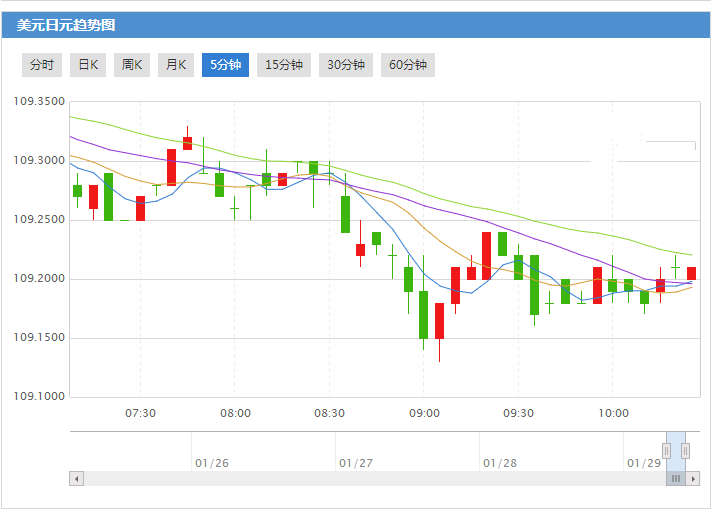This screenshot has width=723, height=516.
Task: Open the 周K weekly chart
Action: pos(132,65)
